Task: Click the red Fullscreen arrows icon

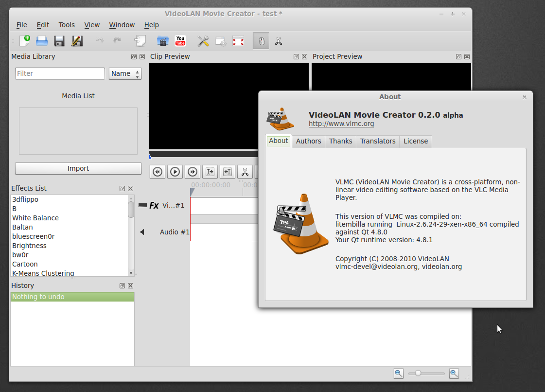Action: (238, 41)
